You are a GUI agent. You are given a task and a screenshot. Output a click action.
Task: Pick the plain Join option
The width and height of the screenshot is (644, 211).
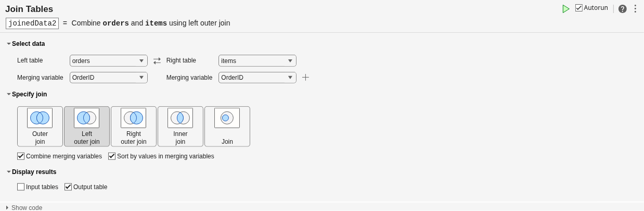pos(227,127)
